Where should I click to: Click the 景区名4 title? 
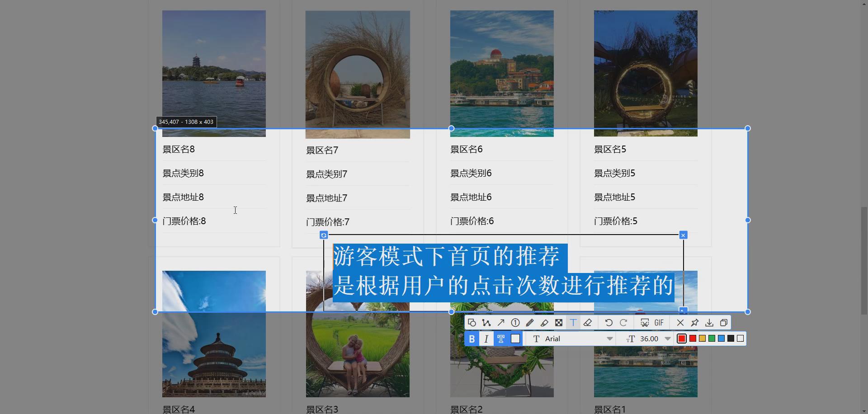point(179,409)
